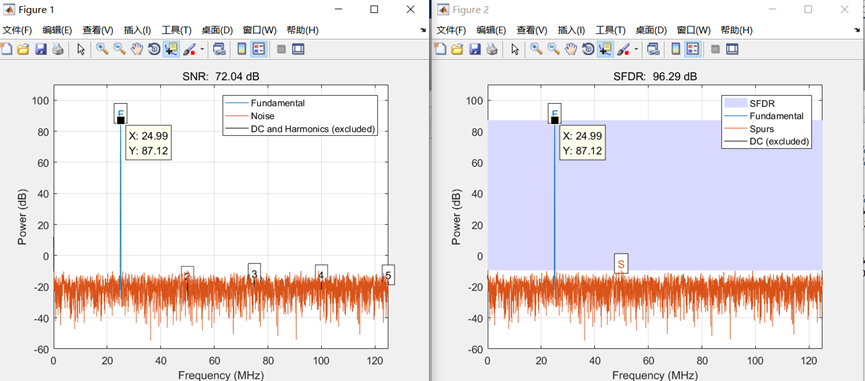
Task: Click the dock arrow in Figure 1 menu bar
Action: pyautogui.click(x=423, y=30)
